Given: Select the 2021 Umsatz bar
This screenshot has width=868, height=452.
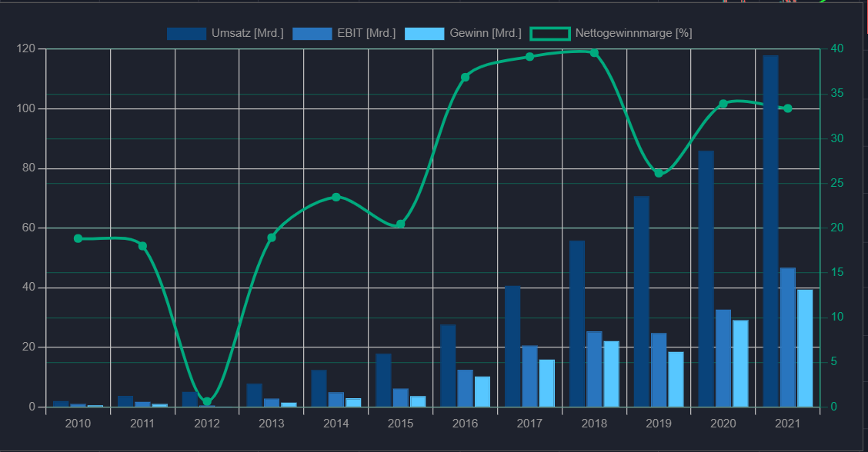Looking at the screenshot, I should pos(770,231).
